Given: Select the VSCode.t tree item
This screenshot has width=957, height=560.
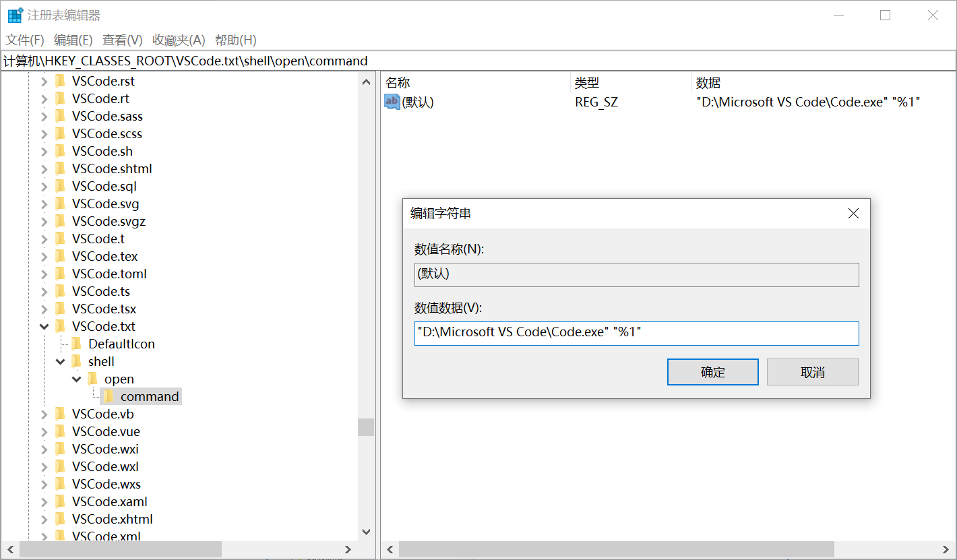Looking at the screenshot, I should point(98,239).
